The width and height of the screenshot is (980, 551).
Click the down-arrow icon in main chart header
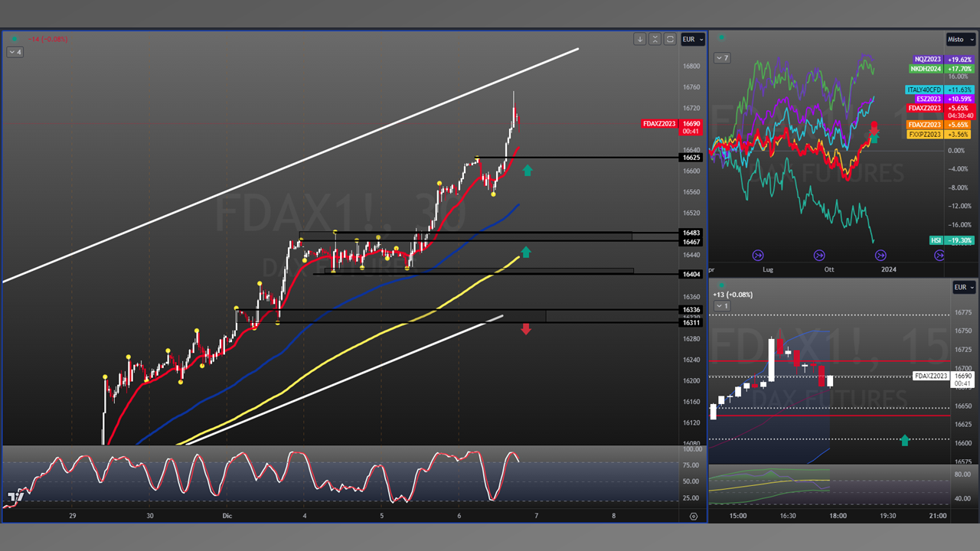coord(640,39)
